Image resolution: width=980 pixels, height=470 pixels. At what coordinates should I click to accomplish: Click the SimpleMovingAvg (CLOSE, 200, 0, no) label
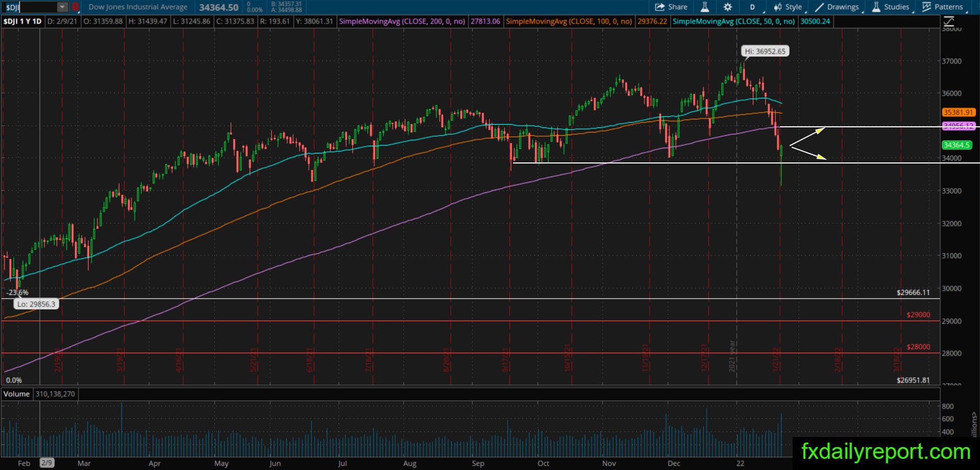pyautogui.click(x=402, y=21)
